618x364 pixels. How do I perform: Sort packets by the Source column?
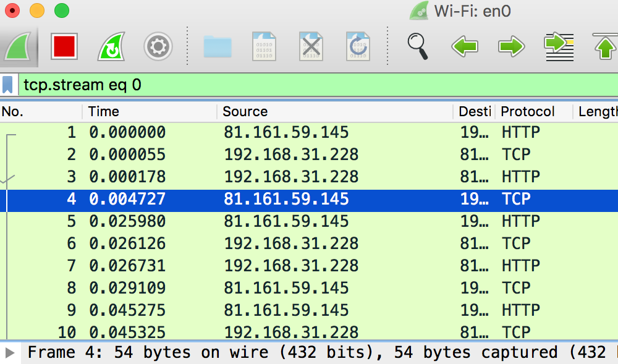point(335,112)
